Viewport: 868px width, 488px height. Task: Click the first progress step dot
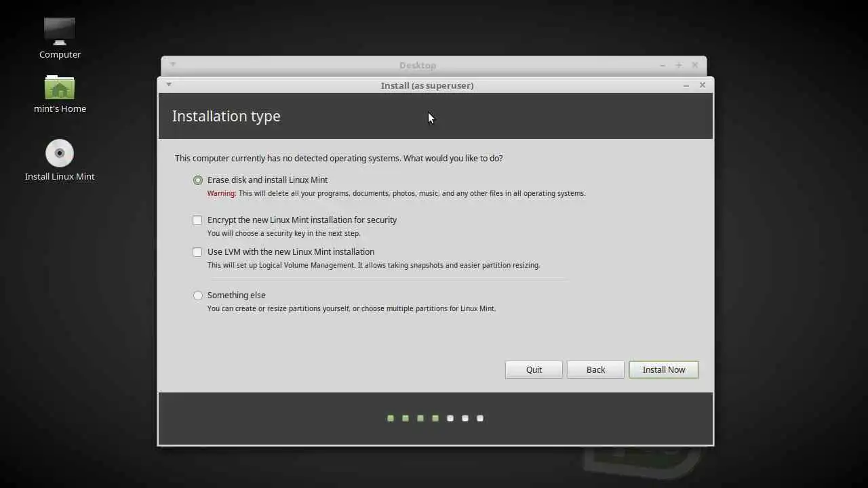[391, 418]
